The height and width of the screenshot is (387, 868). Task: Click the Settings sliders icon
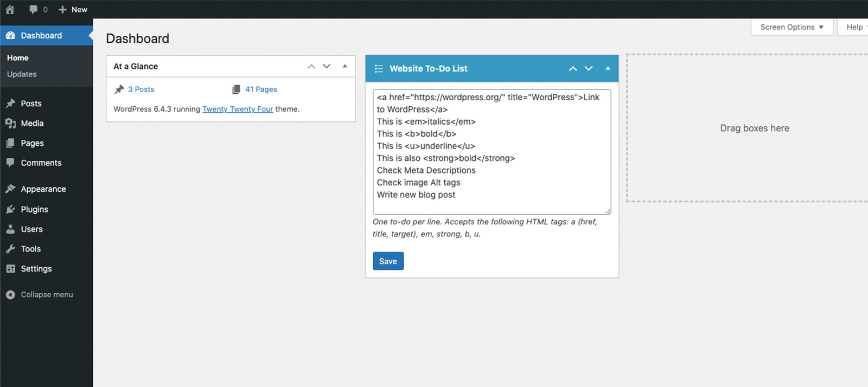10,268
